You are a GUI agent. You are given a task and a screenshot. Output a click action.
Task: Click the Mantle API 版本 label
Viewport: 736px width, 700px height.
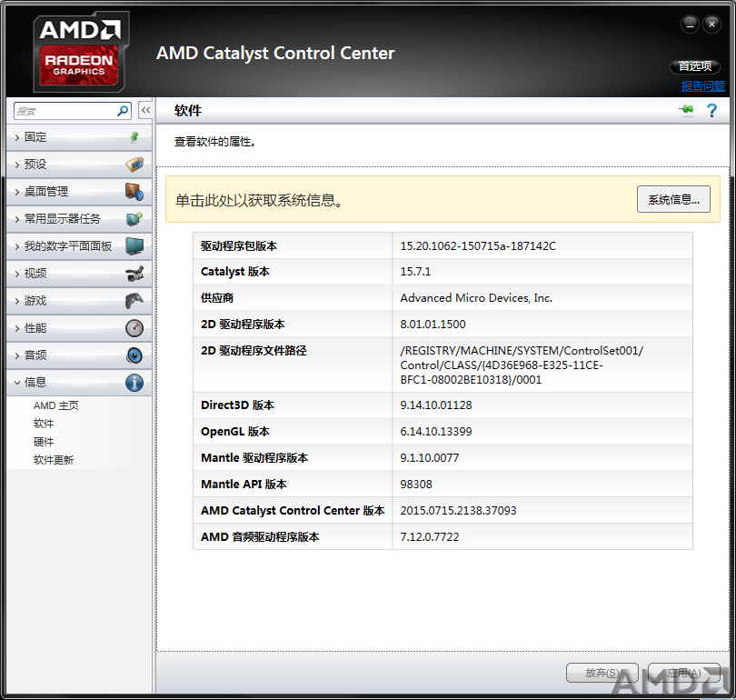tap(244, 484)
